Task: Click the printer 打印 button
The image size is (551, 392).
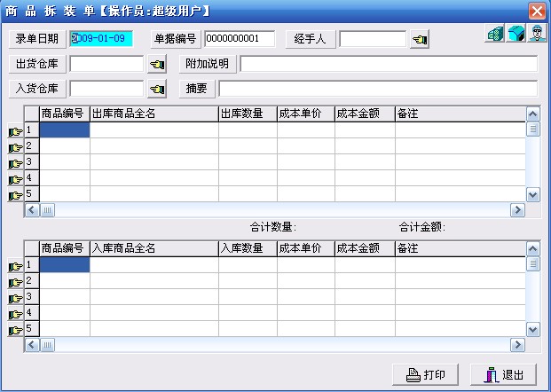Action: coord(426,374)
